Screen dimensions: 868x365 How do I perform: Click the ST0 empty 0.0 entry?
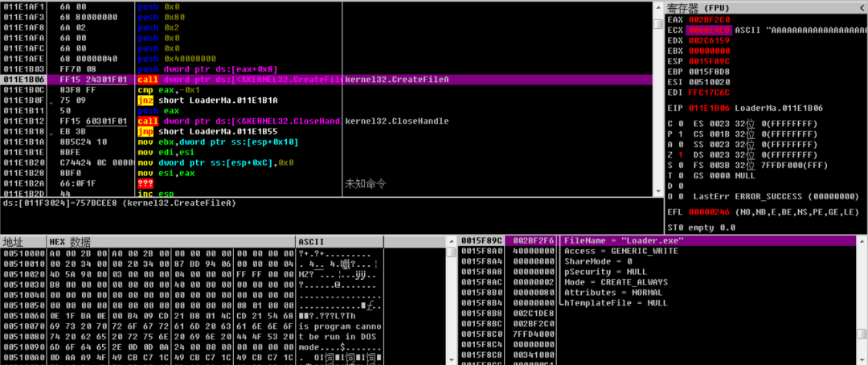click(702, 228)
